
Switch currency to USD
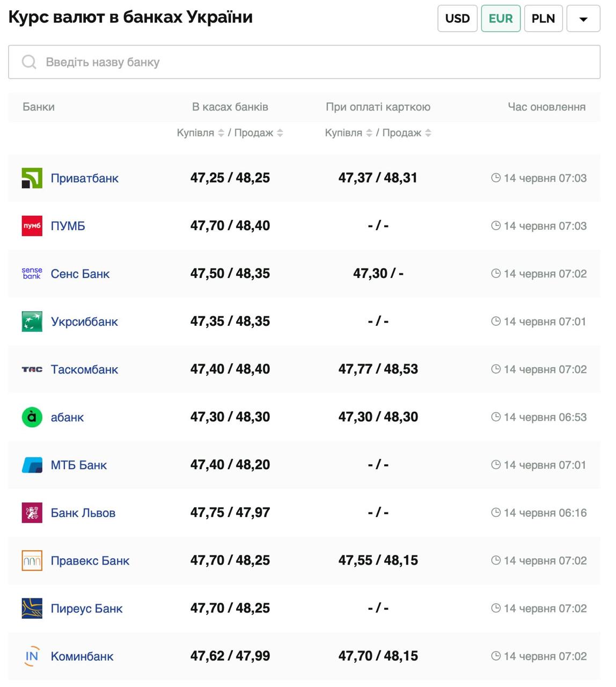tap(457, 19)
